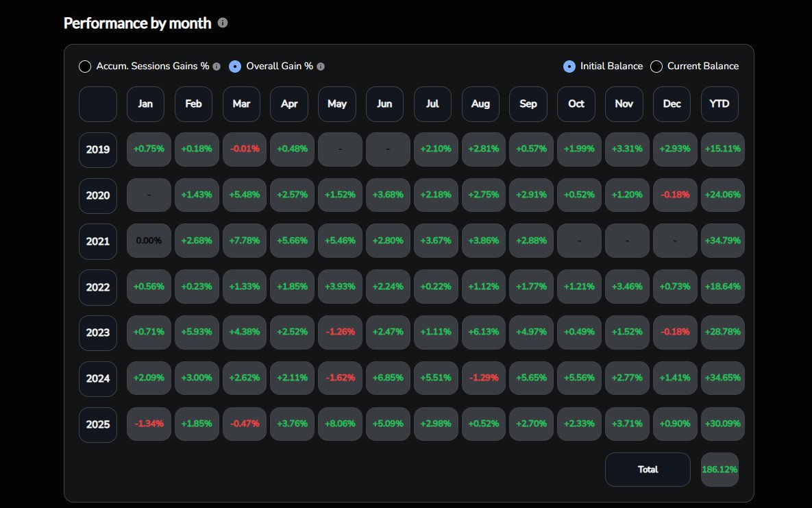Click the +6.13% cell for August 2023

[x=484, y=332]
